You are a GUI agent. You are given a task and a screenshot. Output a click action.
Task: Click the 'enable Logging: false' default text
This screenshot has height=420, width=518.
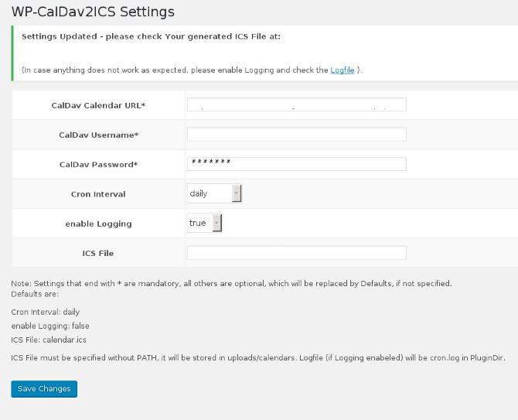50,326
